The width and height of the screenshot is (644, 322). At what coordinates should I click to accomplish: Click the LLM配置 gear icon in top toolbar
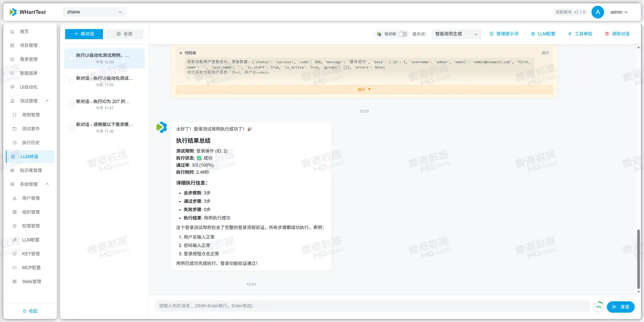(533, 34)
